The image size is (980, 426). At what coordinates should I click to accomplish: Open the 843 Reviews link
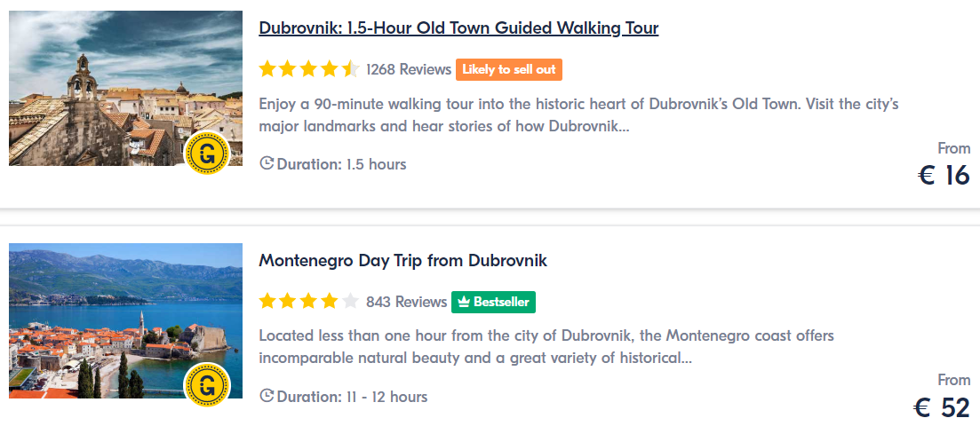407,302
